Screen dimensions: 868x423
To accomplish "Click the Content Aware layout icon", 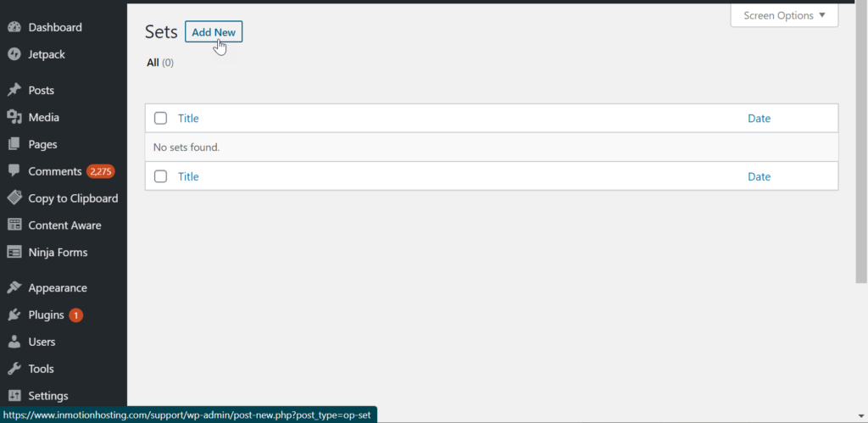I will tap(14, 225).
